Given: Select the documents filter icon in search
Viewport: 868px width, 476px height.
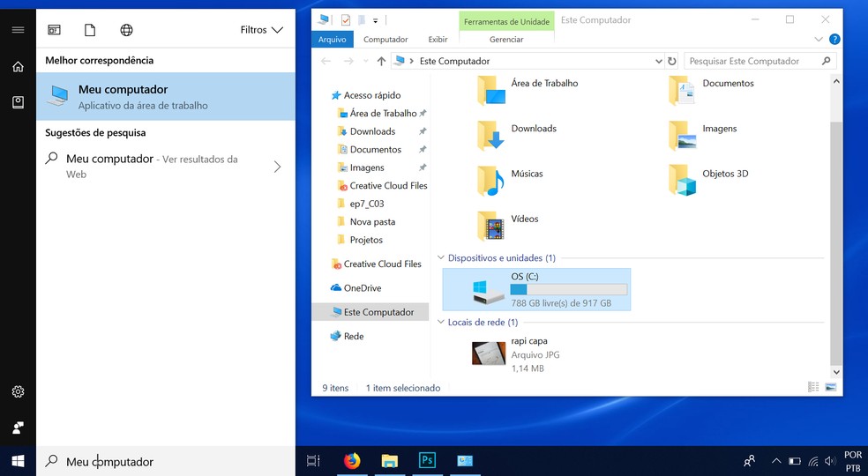Looking at the screenshot, I should 90,30.
